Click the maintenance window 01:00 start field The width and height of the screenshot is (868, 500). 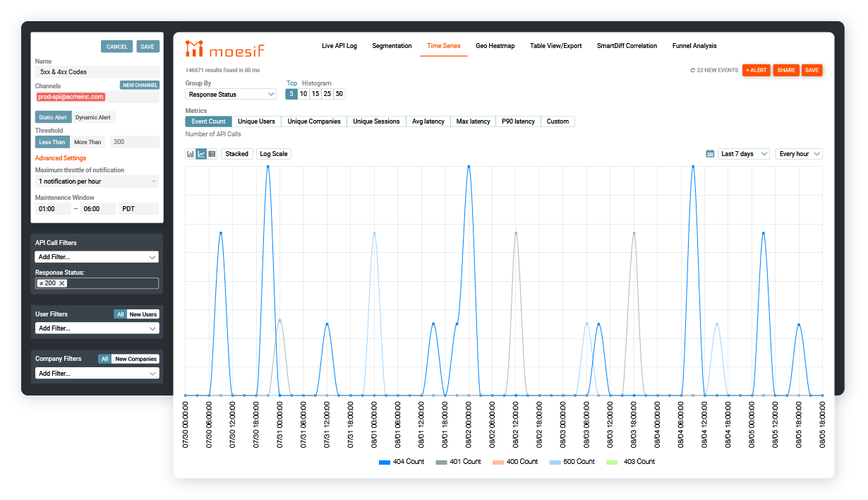(x=53, y=209)
